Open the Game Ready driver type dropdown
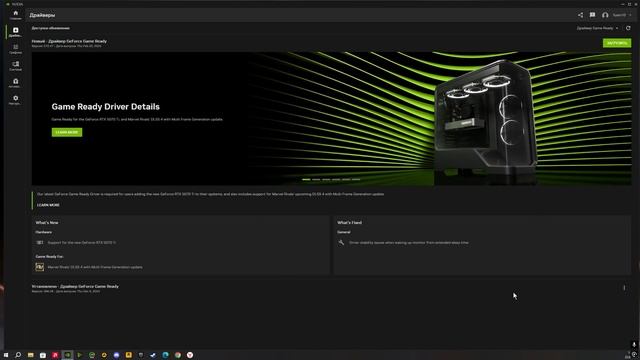640x360 pixels. (597, 28)
